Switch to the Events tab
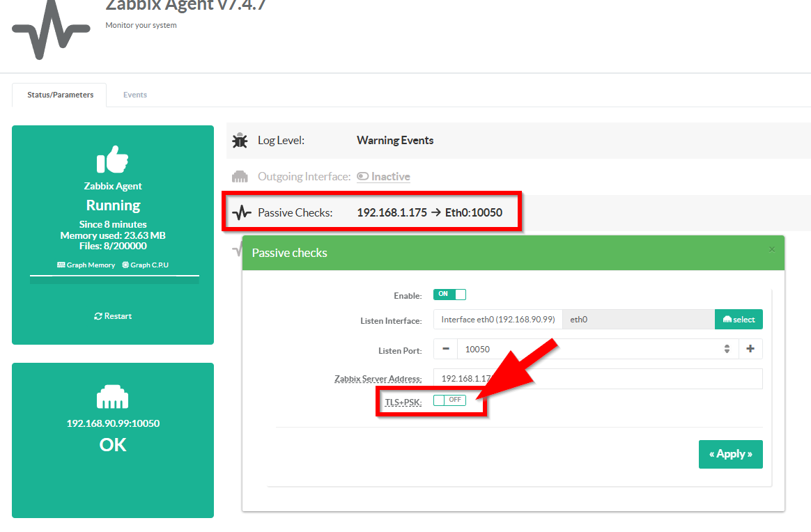This screenshot has width=811, height=532. (135, 95)
